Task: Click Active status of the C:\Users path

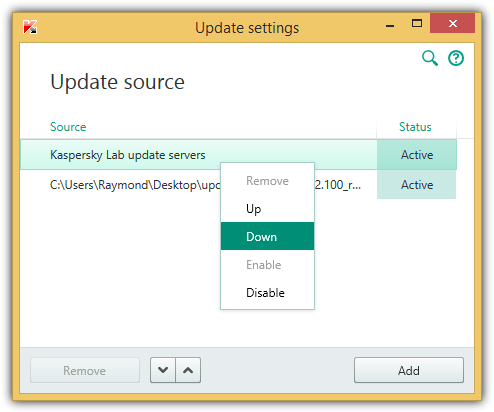Action: [417, 185]
